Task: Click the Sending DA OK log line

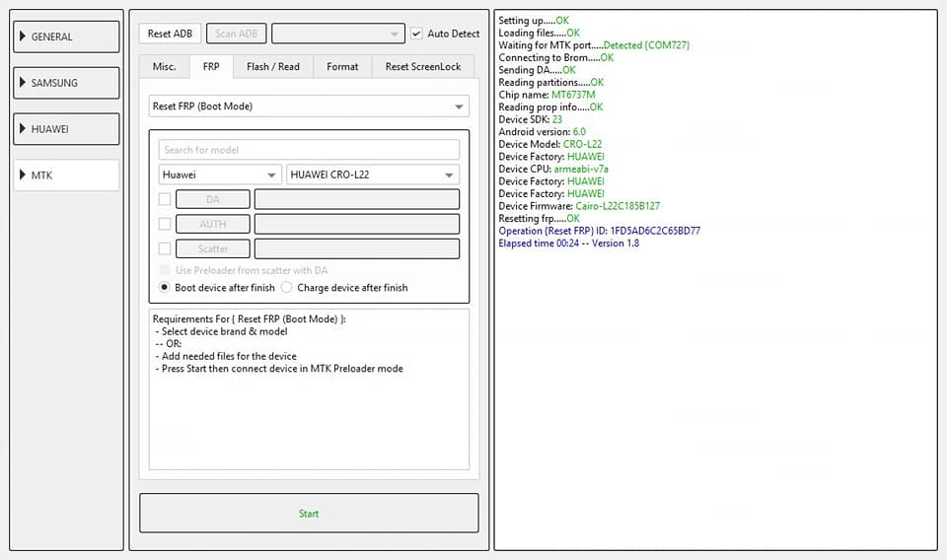Action: point(537,70)
